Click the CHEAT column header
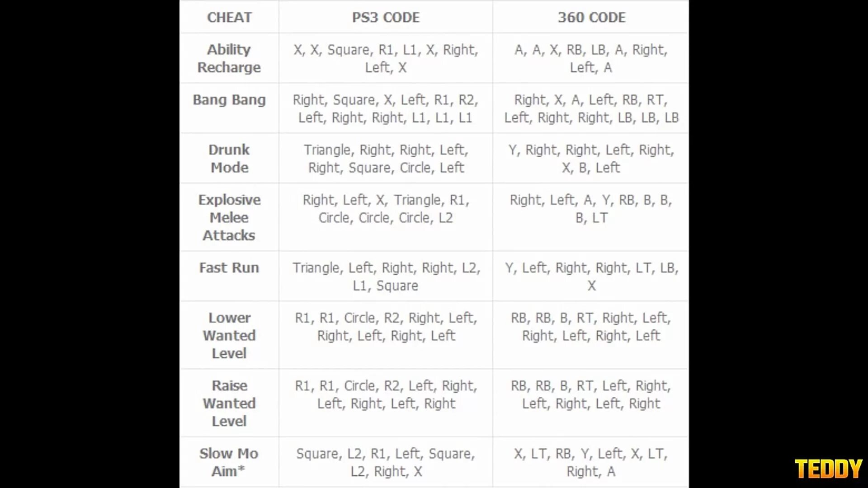This screenshot has height=488, width=868. click(230, 17)
